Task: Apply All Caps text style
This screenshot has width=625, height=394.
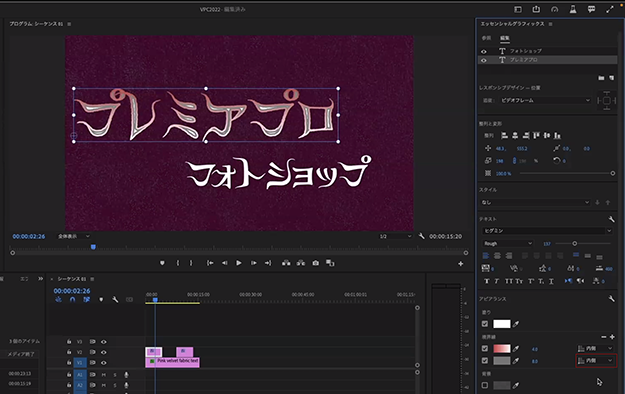Action: point(509,281)
